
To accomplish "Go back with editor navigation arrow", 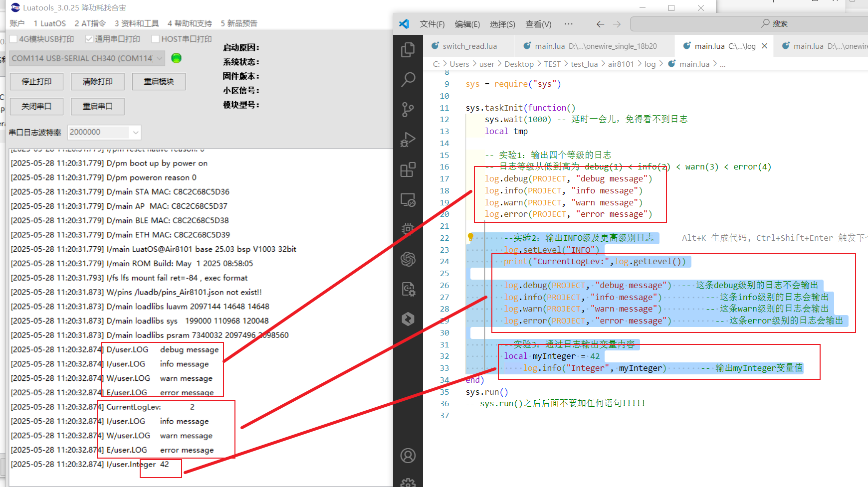I will click(600, 24).
